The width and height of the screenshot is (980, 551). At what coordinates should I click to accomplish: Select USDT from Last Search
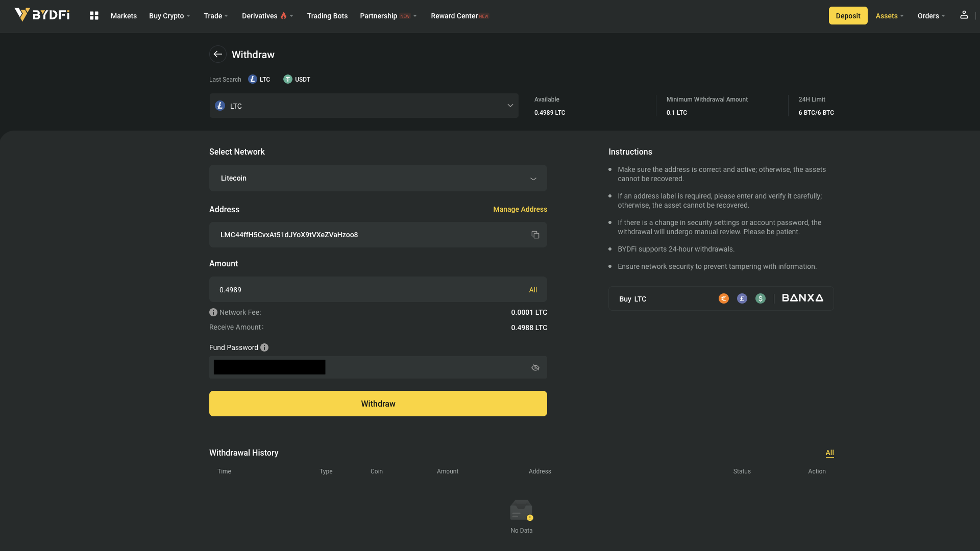tap(297, 79)
